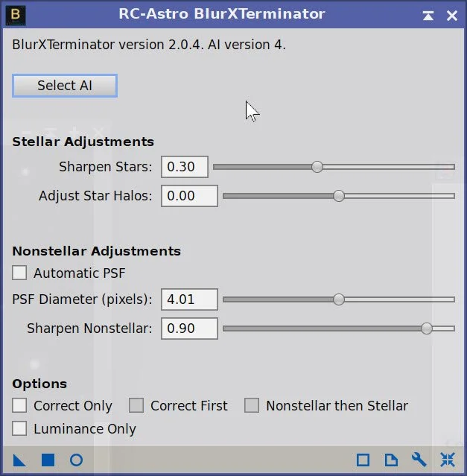
Task: Click the document page icon
Action: coord(391,460)
